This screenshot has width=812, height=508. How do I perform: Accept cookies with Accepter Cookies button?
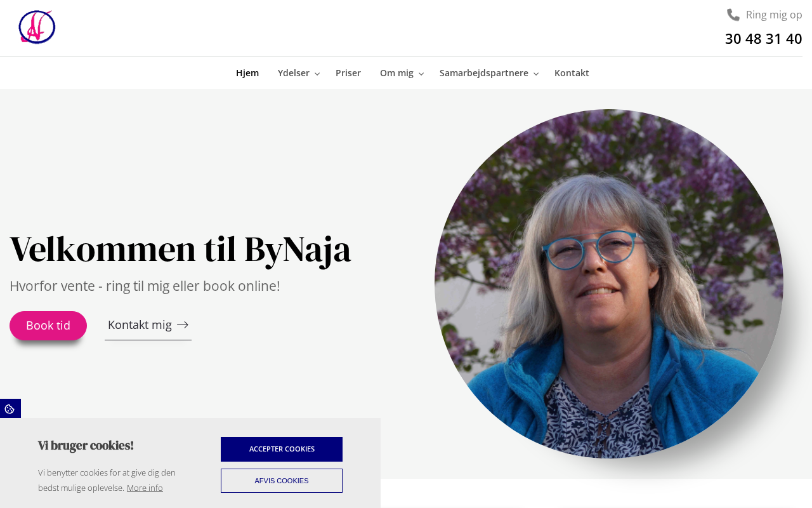click(x=282, y=449)
